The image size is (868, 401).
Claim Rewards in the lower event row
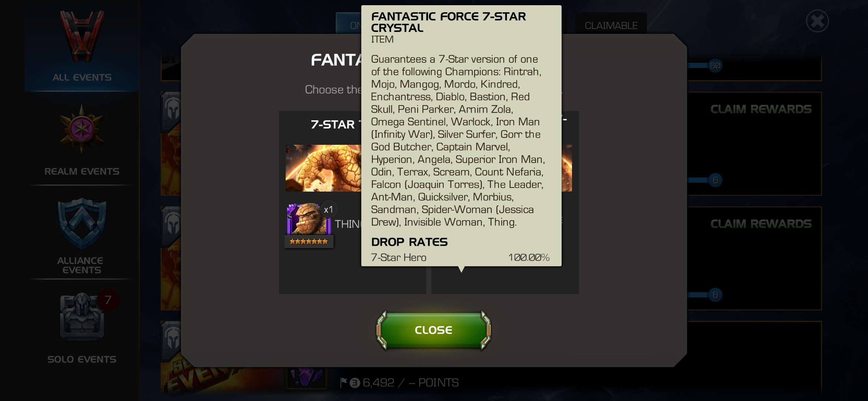pyautogui.click(x=761, y=224)
